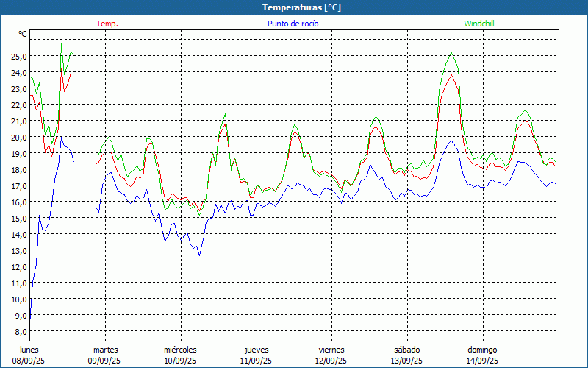
Task: Select the green Windchill legend label
Action: point(478,24)
